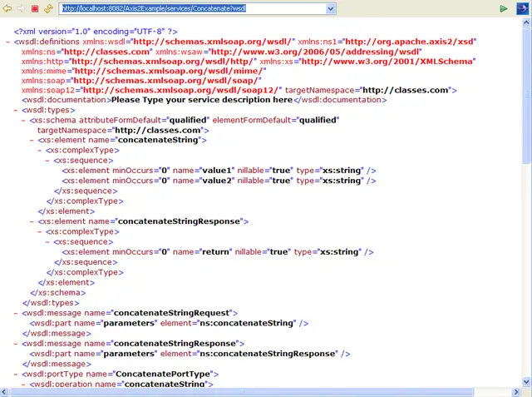Click the vertical scrollbar down arrow
Image resolution: width=532 pixels, height=397 pixels.
tap(526, 391)
